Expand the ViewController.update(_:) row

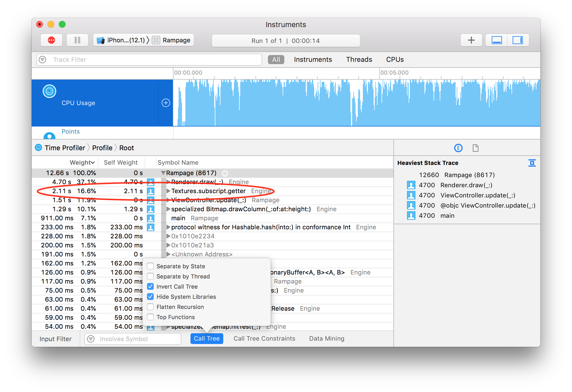point(168,200)
